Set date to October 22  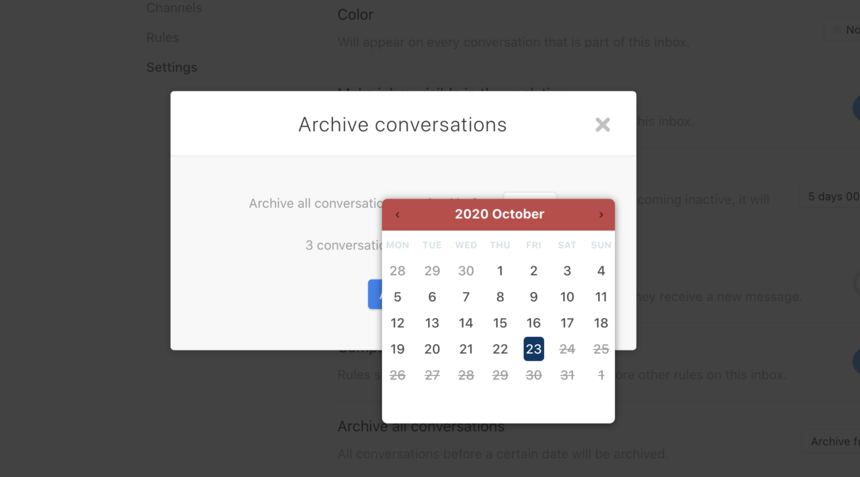pos(500,349)
